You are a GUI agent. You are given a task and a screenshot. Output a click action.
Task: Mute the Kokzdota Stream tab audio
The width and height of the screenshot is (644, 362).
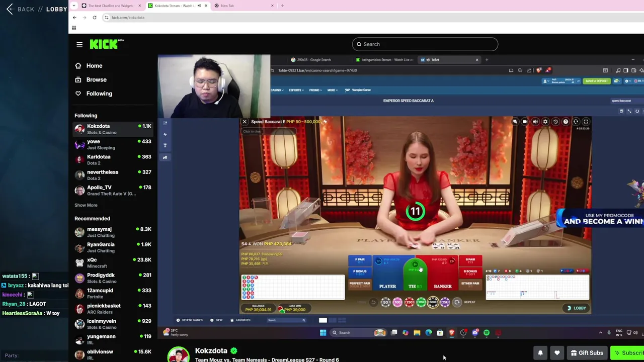(x=199, y=6)
